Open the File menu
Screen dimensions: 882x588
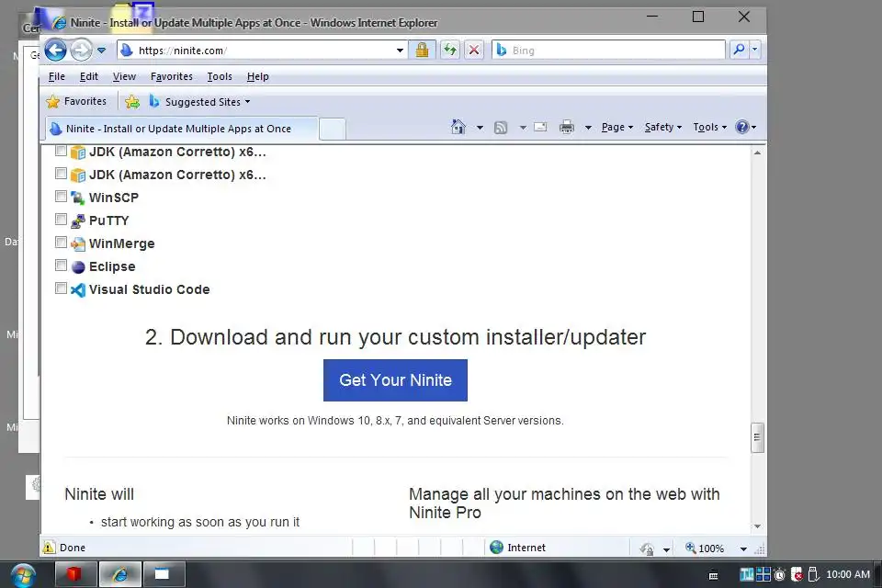(57, 76)
